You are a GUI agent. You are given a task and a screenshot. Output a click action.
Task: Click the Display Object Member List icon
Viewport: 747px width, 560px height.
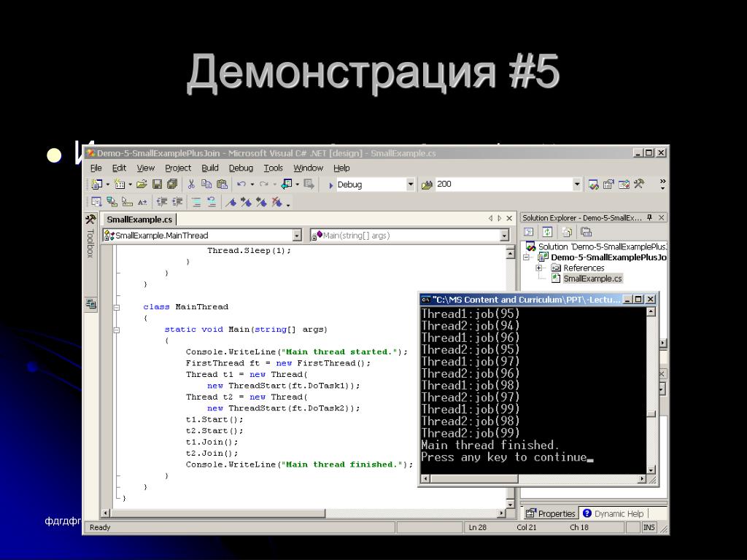tap(97, 202)
